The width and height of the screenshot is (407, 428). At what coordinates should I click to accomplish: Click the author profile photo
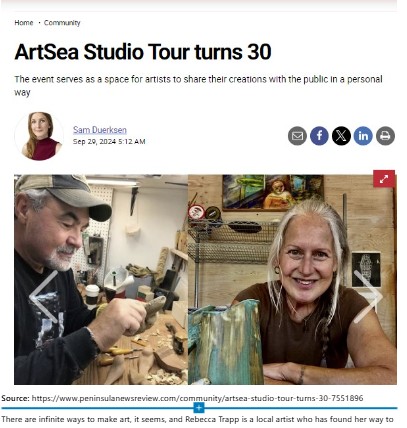pos(40,136)
